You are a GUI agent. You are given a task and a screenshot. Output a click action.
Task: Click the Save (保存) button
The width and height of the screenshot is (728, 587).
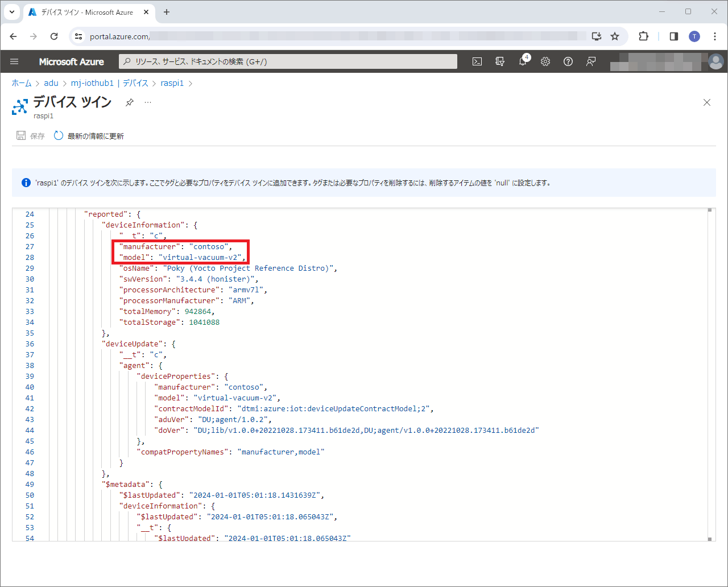[x=31, y=136]
